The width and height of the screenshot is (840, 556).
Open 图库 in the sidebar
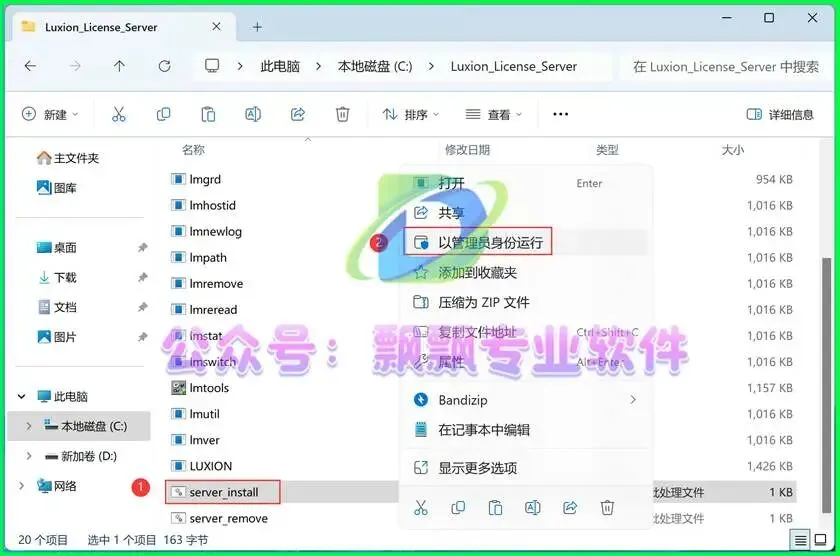[x=57, y=187]
